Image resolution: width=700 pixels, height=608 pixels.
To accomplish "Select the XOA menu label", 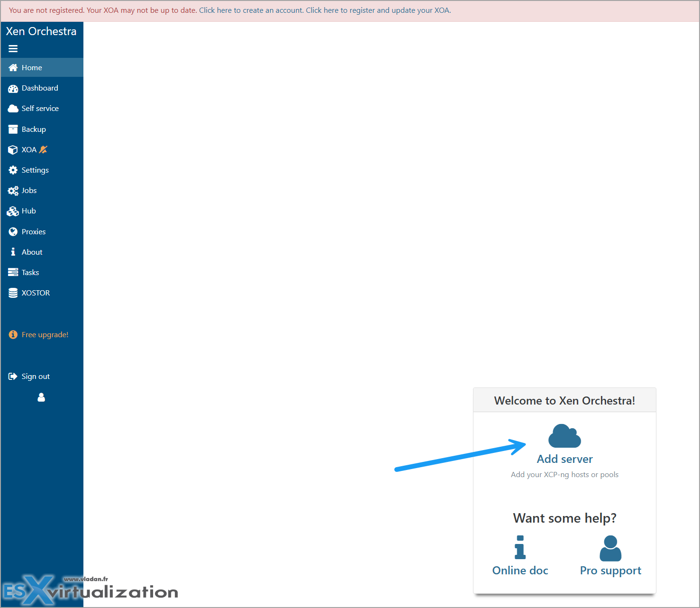I will click(29, 150).
